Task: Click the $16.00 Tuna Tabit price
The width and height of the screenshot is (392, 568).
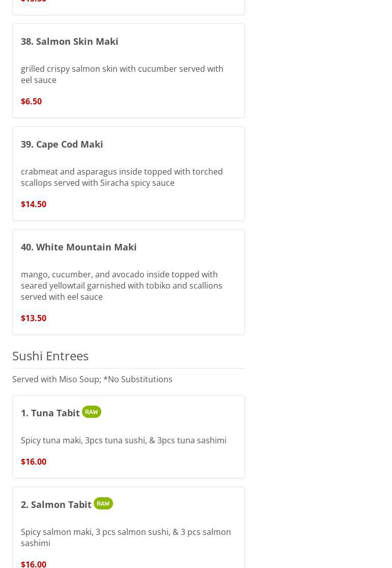Action: (34, 462)
